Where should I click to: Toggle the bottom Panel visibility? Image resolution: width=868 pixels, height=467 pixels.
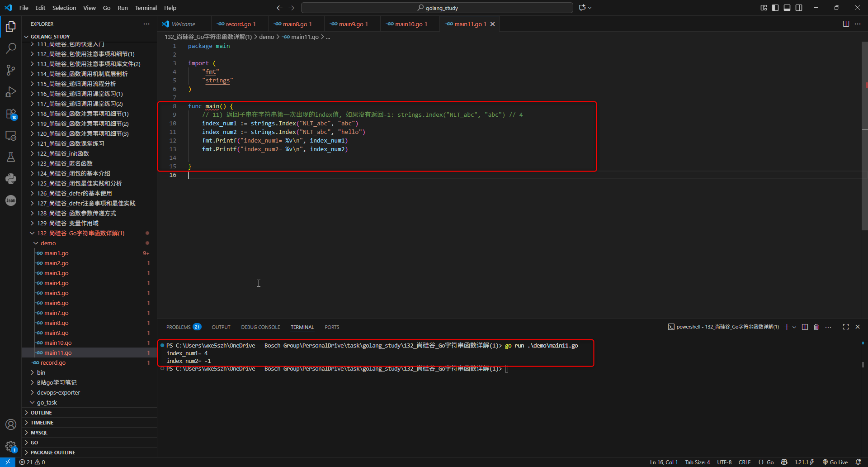pyautogui.click(x=787, y=8)
